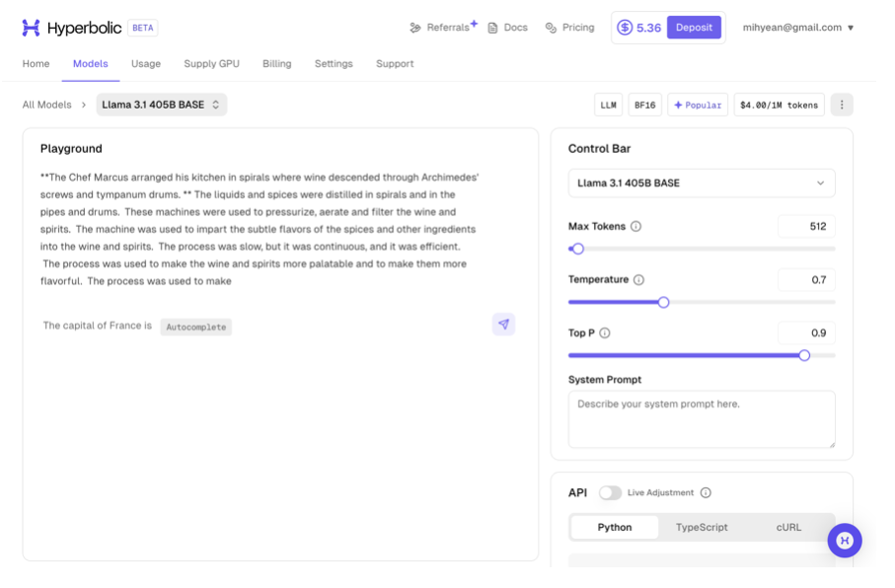Click the dollar balance icon

625,28
